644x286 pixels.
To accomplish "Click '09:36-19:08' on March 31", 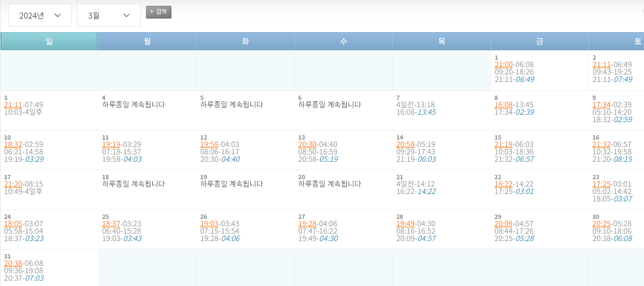I will click(23, 271).
